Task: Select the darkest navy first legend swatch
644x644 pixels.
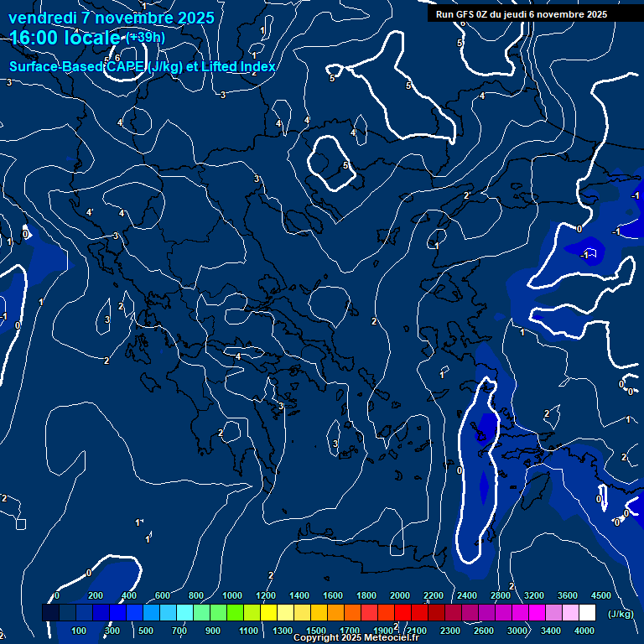Action: coord(50,612)
